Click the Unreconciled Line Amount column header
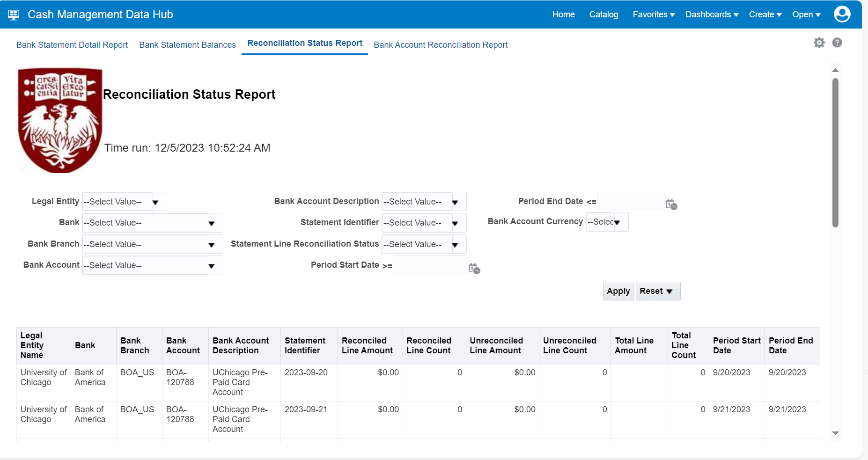 click(x=502, y=345)
